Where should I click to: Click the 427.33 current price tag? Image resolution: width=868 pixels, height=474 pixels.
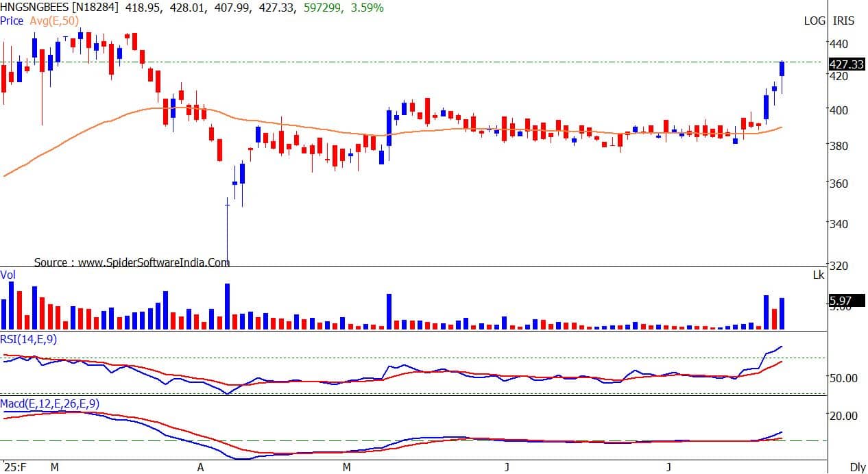(846, 64)
